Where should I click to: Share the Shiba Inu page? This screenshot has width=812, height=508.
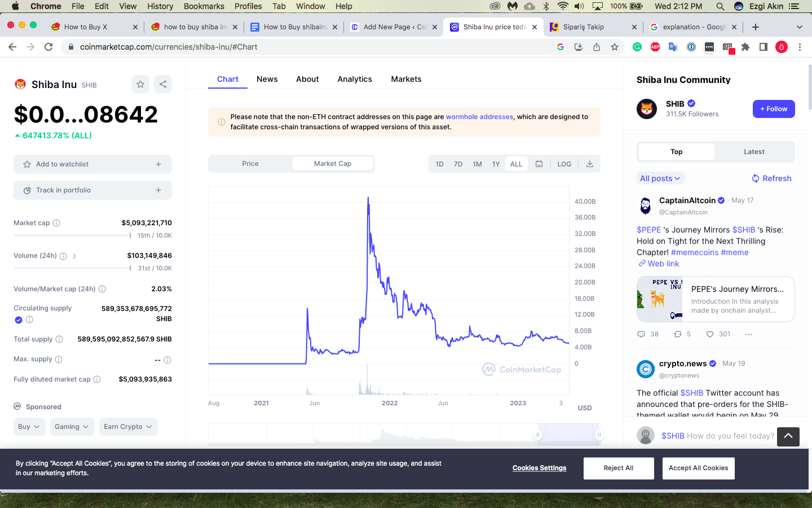163,84
